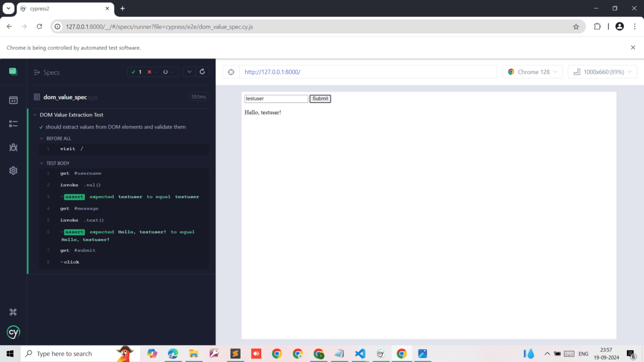Click the Cypress logo at top of sidebar
Viewport: 644px width, 362px height.
13,72
